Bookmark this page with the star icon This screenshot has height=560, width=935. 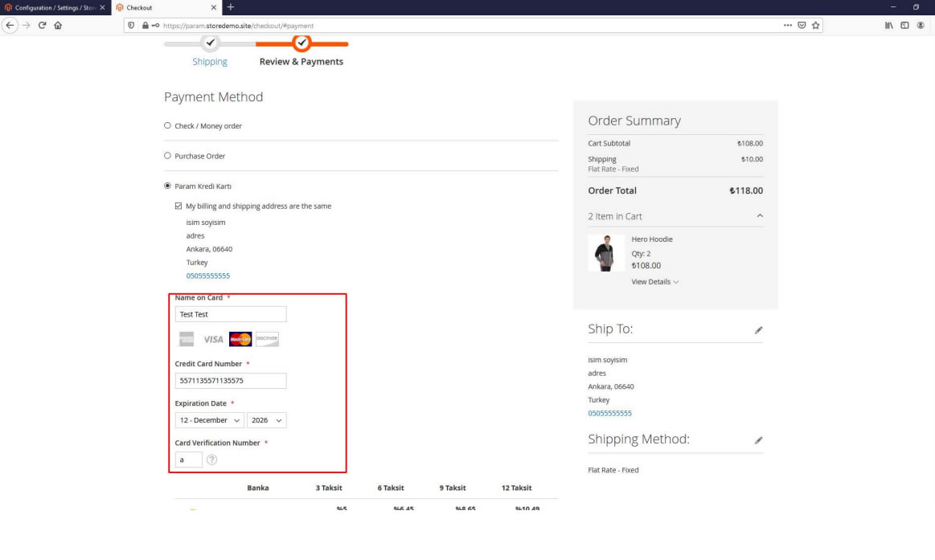click(x=816, y=26)
